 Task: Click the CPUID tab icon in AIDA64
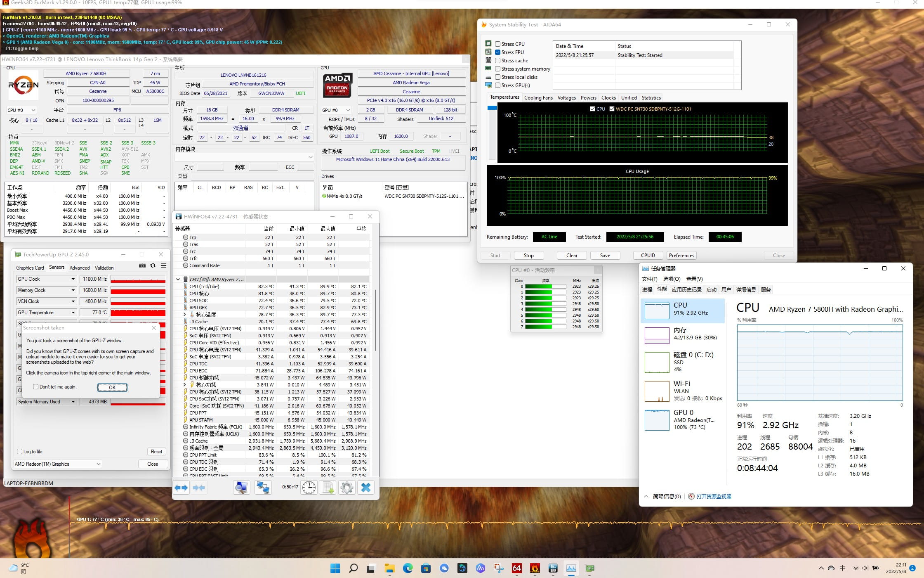(647, 254)
